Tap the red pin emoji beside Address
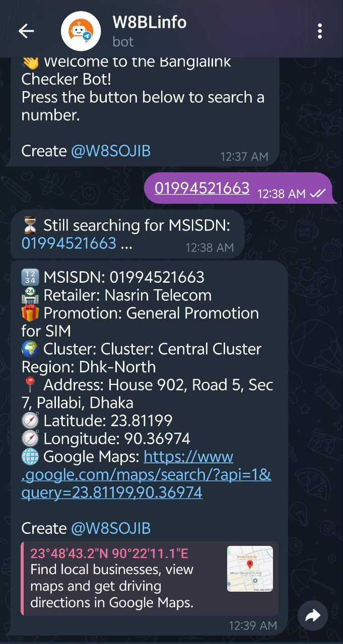This screenshot has height=644, width=343. pos(30,385)
